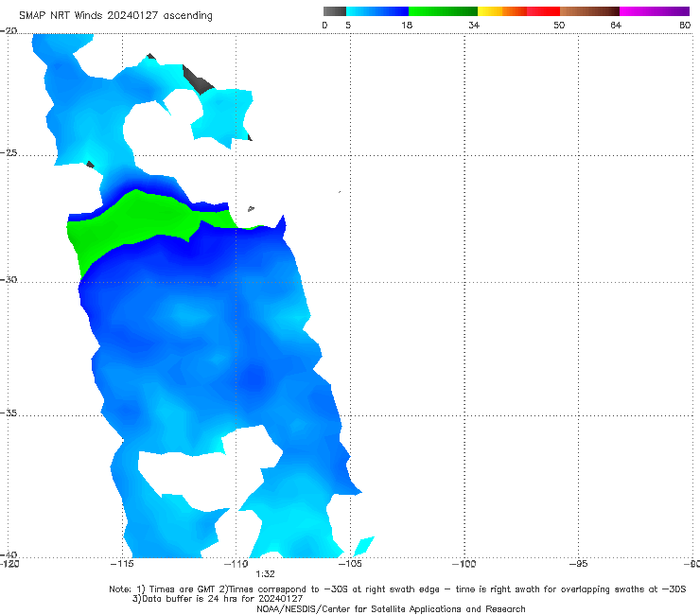
Task: Click the colorbar label '64'
Action: [616, 25]
